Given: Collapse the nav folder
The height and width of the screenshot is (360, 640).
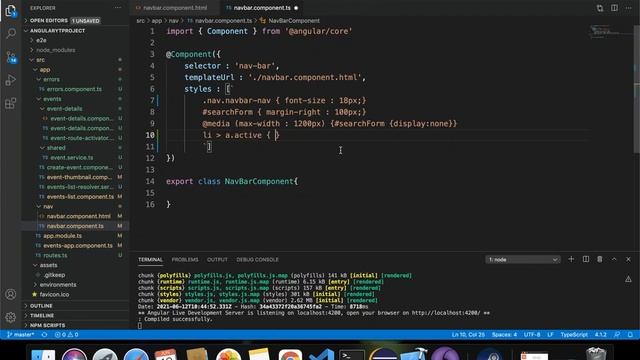Looking at the screenshot, I should coord(48,207).
